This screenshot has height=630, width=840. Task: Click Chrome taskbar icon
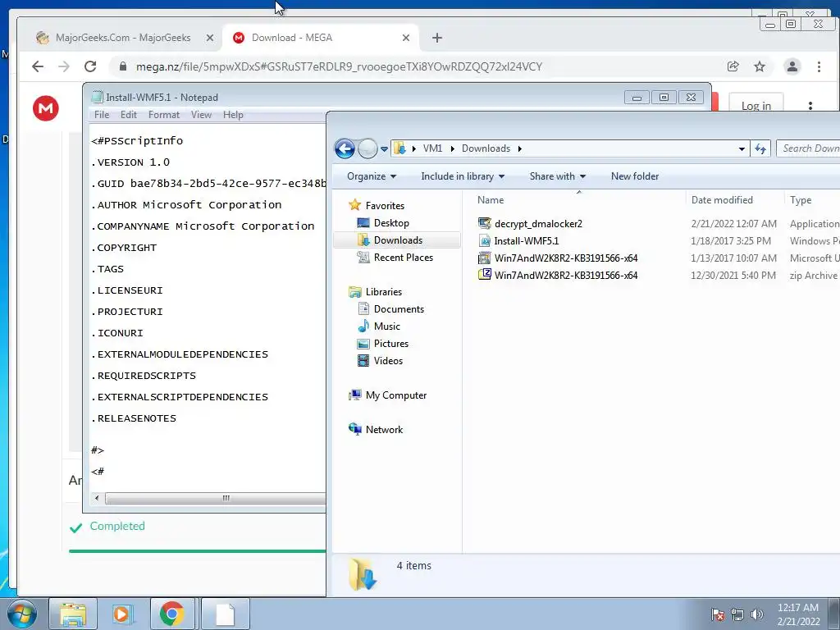[x=171, y=614]
